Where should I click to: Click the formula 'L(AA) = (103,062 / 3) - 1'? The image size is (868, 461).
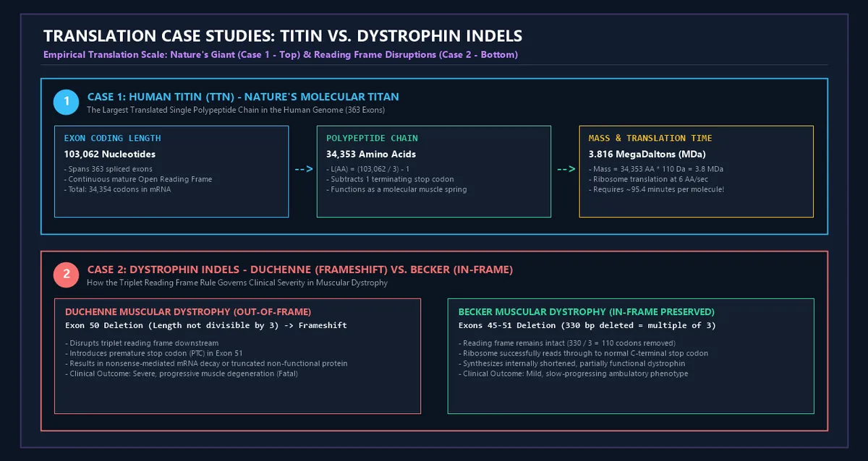point(370,169)
